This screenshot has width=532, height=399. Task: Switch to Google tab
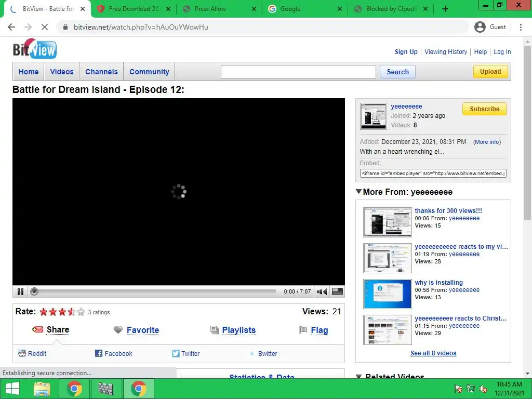305,9
